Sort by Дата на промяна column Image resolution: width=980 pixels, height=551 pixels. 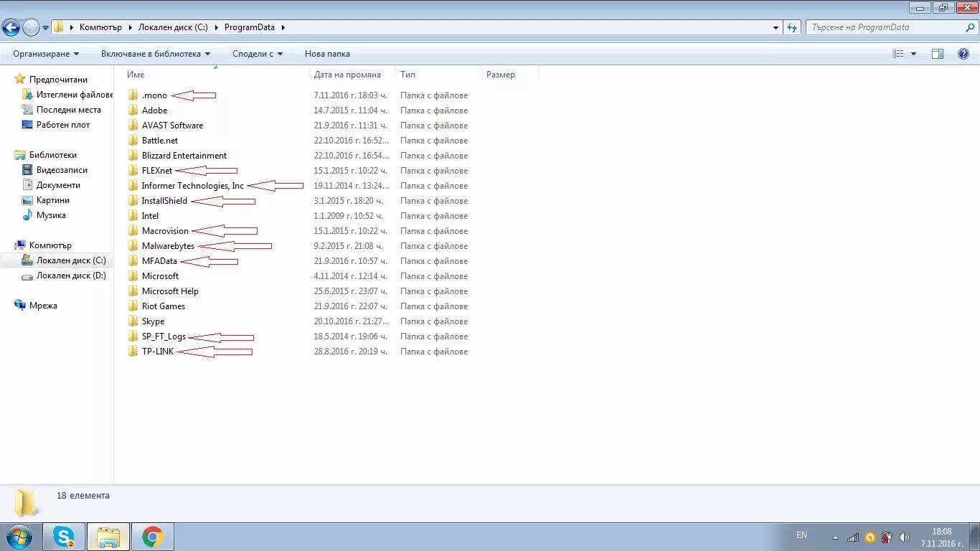coord(352,75)
